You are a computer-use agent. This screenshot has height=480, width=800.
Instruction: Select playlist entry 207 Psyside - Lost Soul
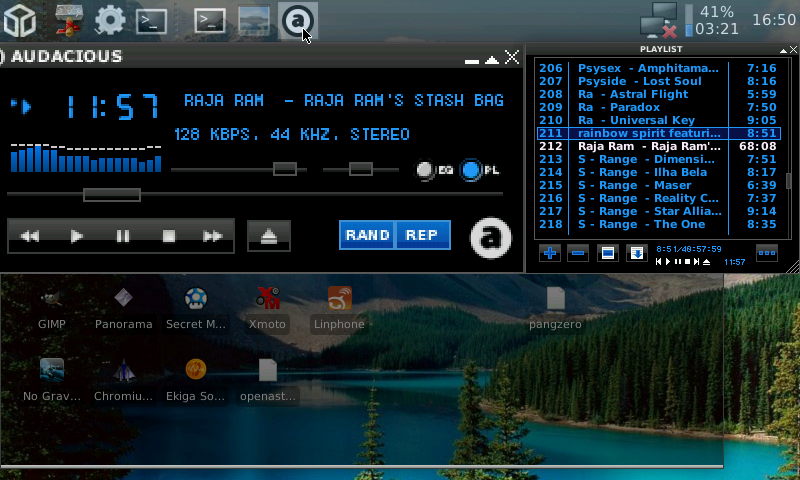tap(658, 82)
